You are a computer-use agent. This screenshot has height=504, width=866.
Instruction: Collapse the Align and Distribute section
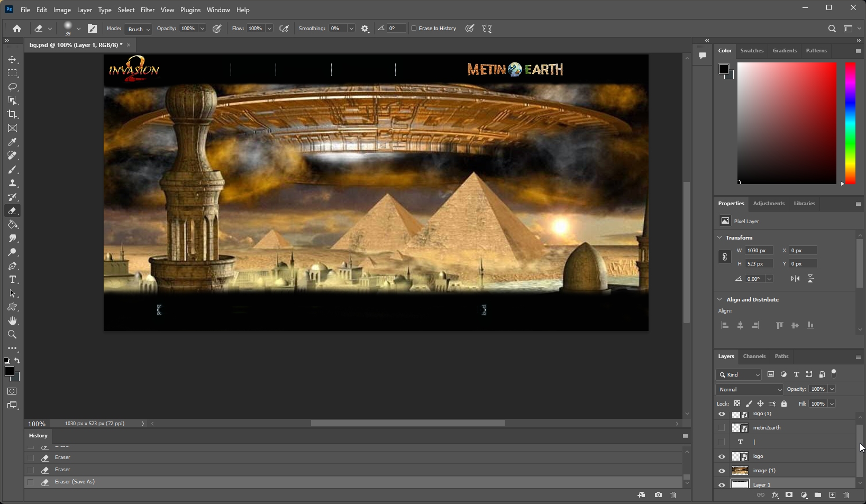click(x=719, y=299)
